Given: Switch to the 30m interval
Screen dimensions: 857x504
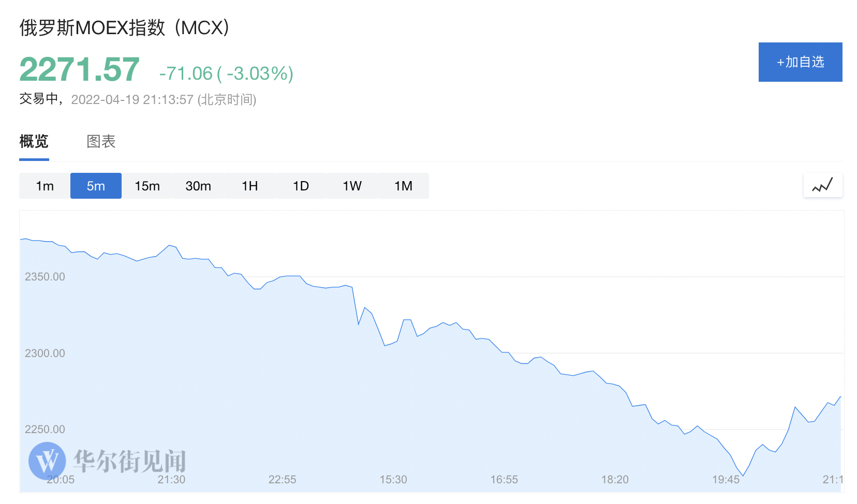Looking at the screenshot, I should click(198, 186).
